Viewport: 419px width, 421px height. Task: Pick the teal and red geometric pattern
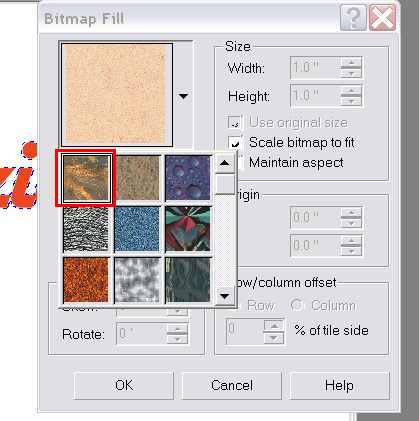(x=188, y=229)
